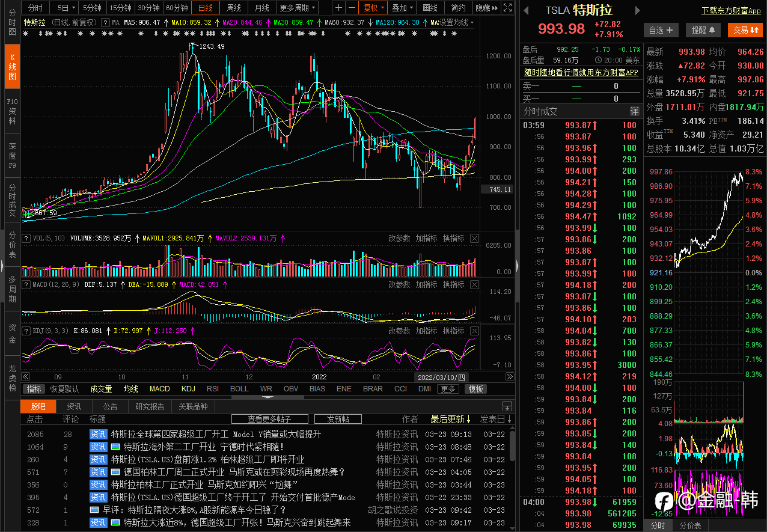767x532 pixels.
Task: Jump to latest data with right double arrow
Action: [x=510, y=377]
